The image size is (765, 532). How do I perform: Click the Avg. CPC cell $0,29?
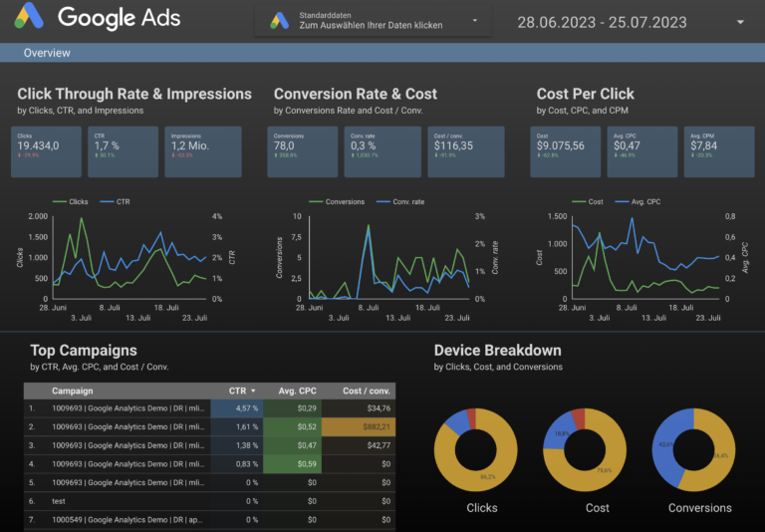(x=292, y=408)
